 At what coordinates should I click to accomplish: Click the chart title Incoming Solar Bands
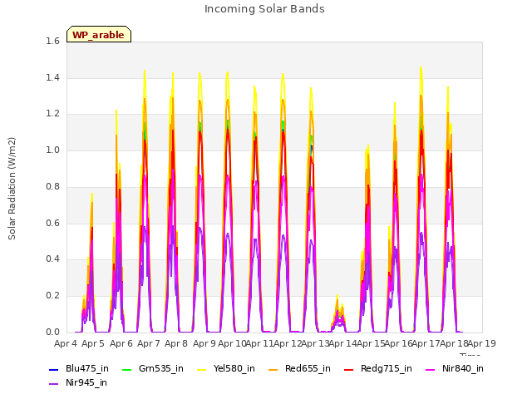click(x=264, y=9)
